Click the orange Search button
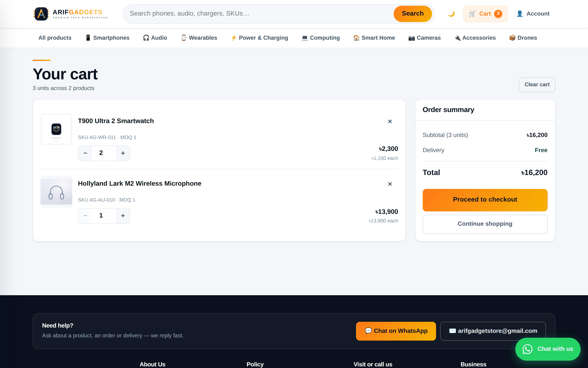Image resolution: width=588 pixels, height=368 pixels. point(412,14)
